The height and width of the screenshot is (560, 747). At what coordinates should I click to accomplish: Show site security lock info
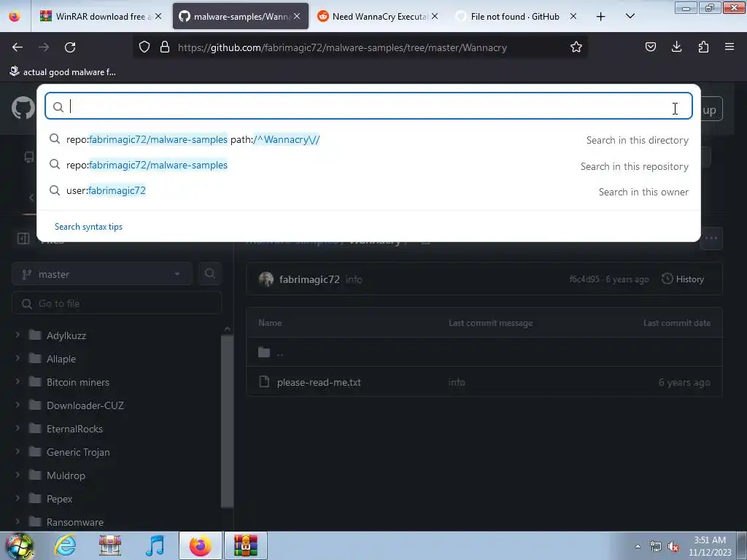point(165,47)
